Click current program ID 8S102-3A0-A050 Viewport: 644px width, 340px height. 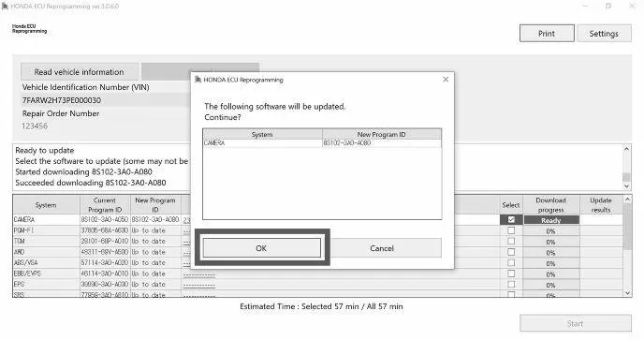point(105,220)
